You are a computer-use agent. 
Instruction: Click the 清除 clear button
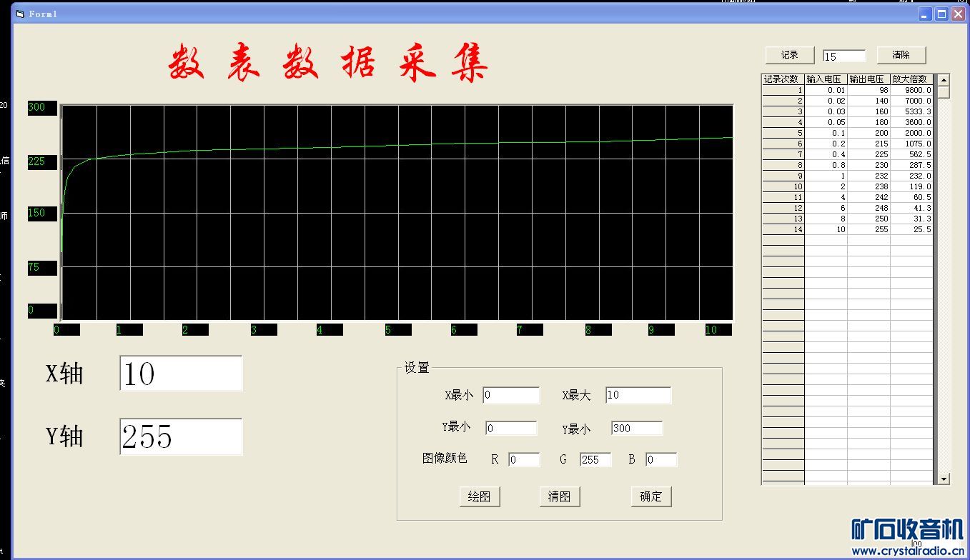coord(901,55)
